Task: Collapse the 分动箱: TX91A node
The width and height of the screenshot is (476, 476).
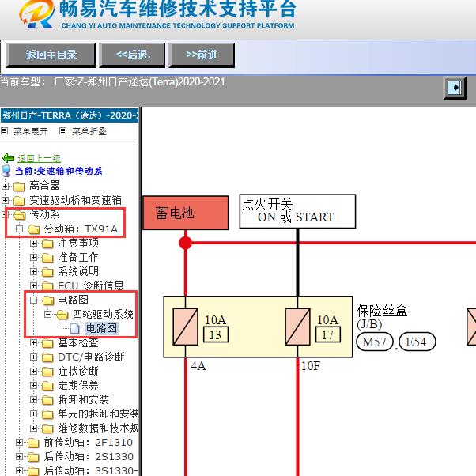Action: tap(19, 229)
